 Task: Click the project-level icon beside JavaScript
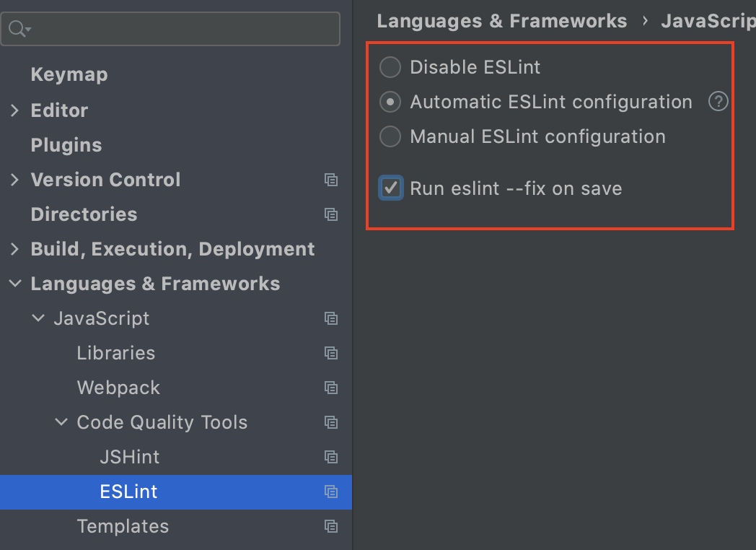tap(330, 318)
